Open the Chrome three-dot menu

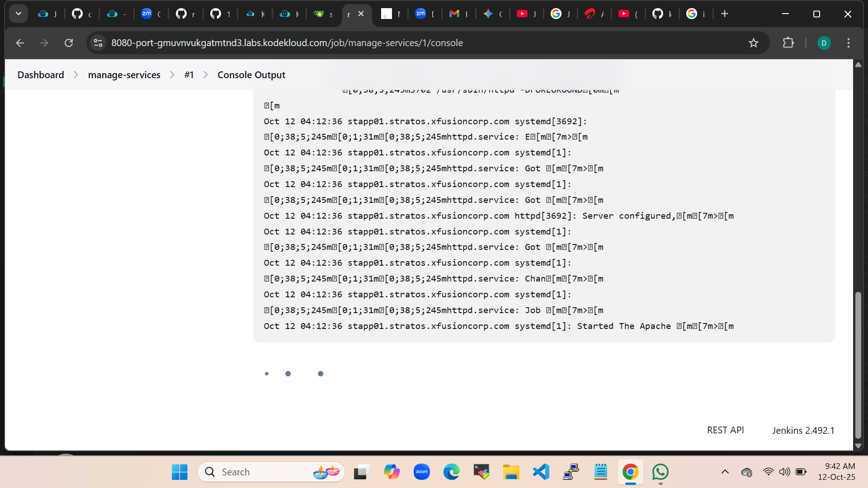(849, 43)
